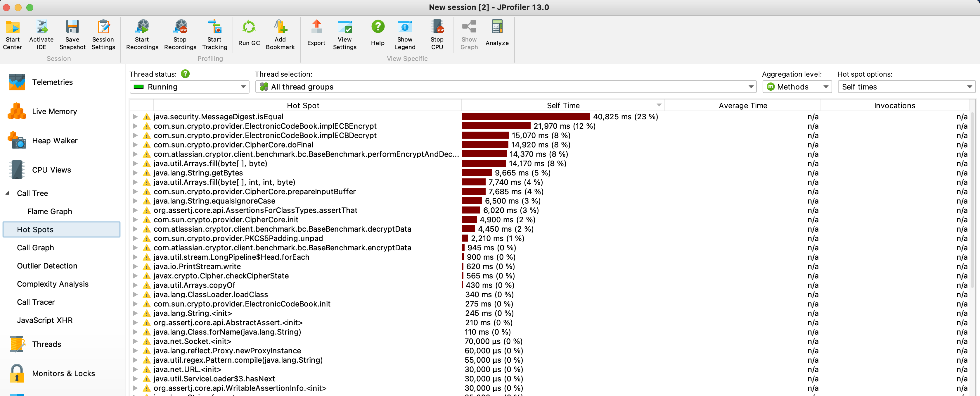The image size is (980, 396).
Task: Expand java.security.MessageDigest.isEqual hot spot
Action: coord(136,117)
